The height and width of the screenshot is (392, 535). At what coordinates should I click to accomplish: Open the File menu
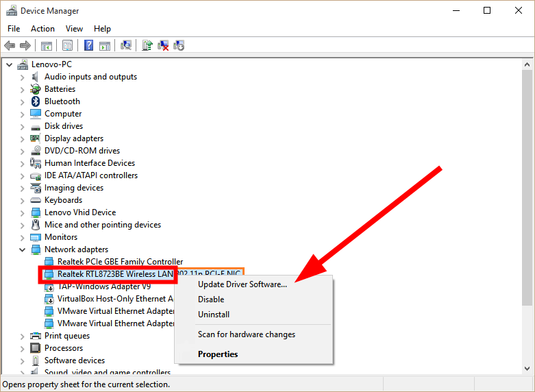point(14,29)
